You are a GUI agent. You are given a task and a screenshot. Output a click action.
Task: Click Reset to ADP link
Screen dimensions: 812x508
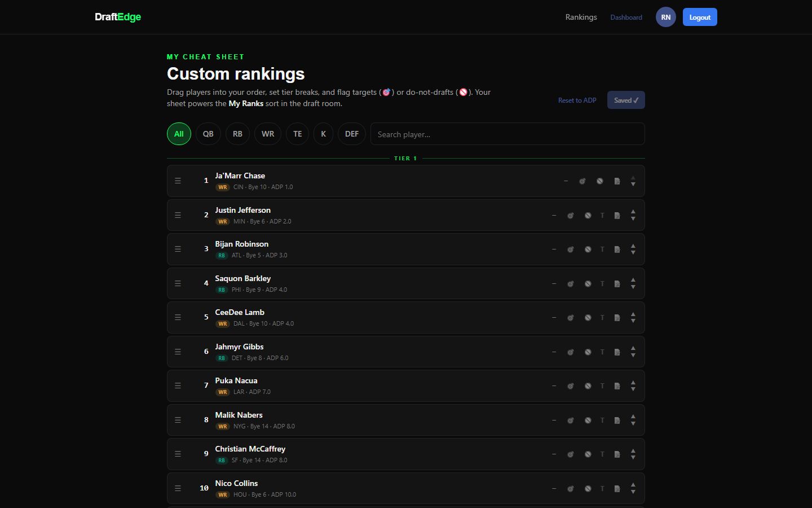pyautogui.click(x=577, y=100)
